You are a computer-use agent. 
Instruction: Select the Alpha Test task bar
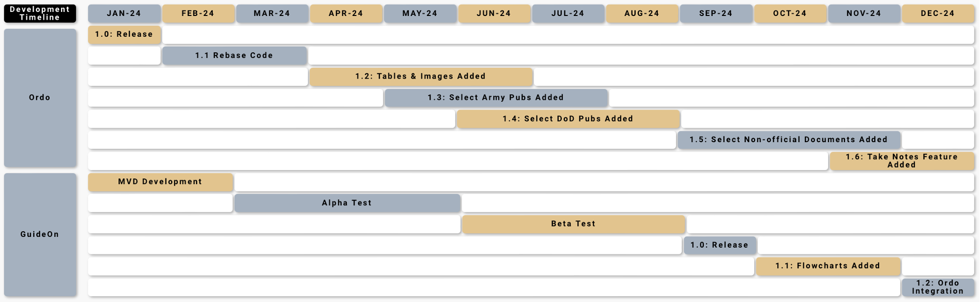tap(347, 203)
